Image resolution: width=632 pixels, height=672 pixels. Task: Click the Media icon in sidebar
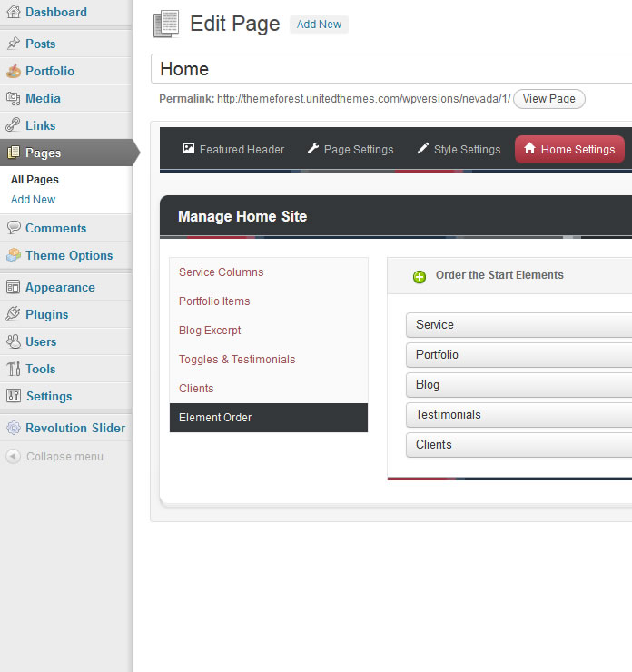click(x=14, y=98)
